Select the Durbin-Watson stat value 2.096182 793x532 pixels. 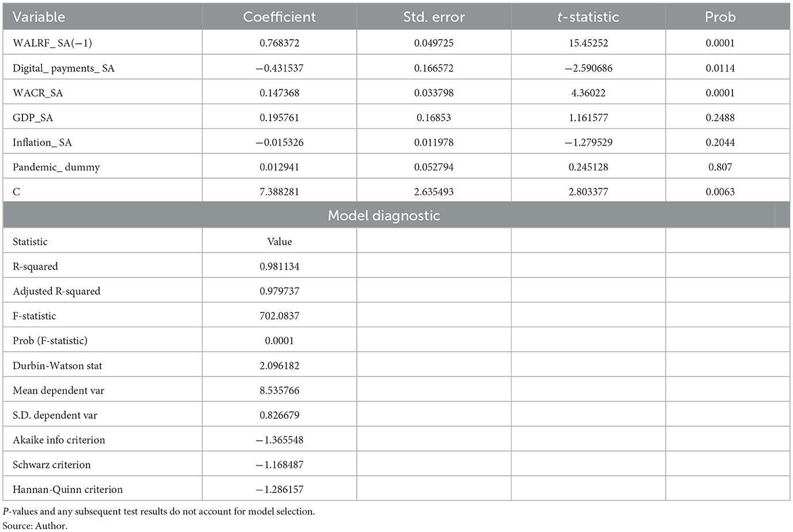[x=279, y=365]
